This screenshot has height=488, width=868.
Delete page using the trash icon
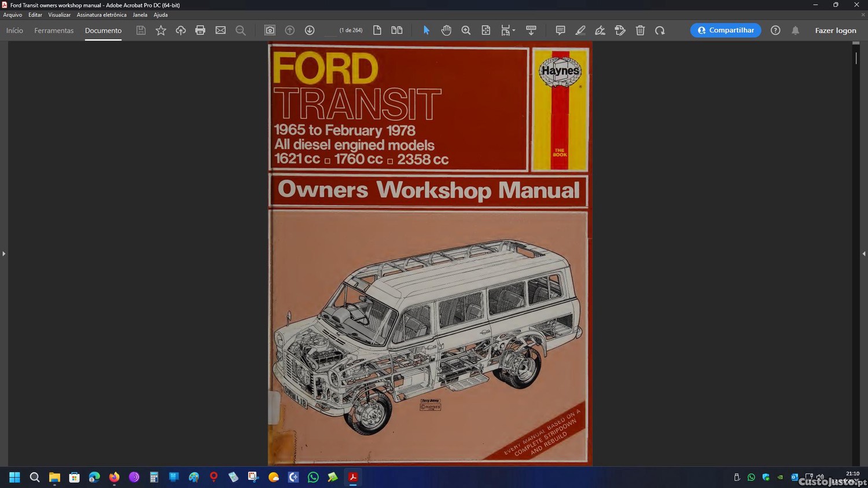640,31
